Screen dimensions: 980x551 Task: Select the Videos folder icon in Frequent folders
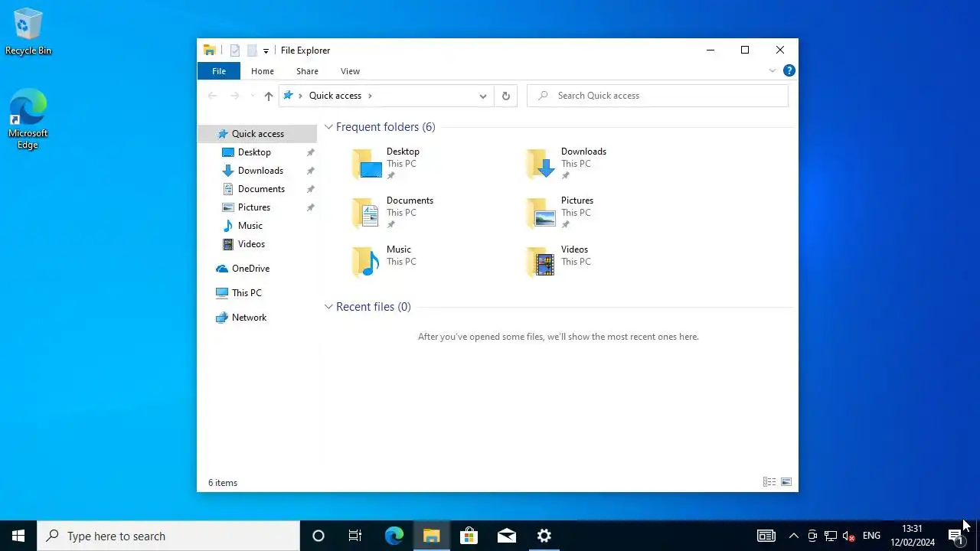tap(541, 262)
